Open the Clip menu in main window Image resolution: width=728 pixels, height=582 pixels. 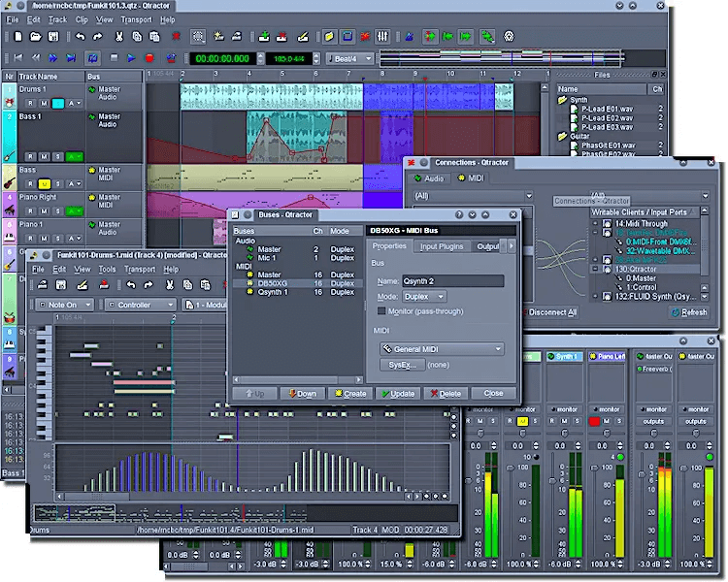click(x=82, y=19)
